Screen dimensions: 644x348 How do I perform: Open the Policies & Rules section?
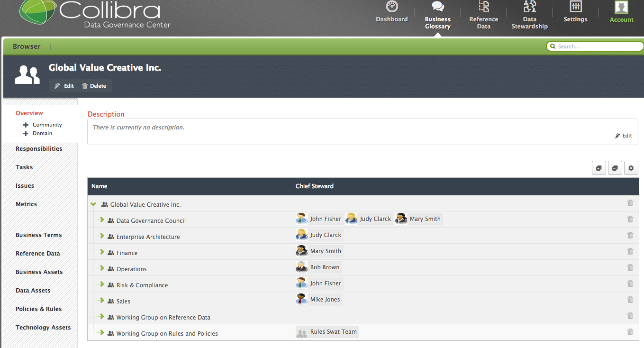pyautogui.click(x=39, y=309)
